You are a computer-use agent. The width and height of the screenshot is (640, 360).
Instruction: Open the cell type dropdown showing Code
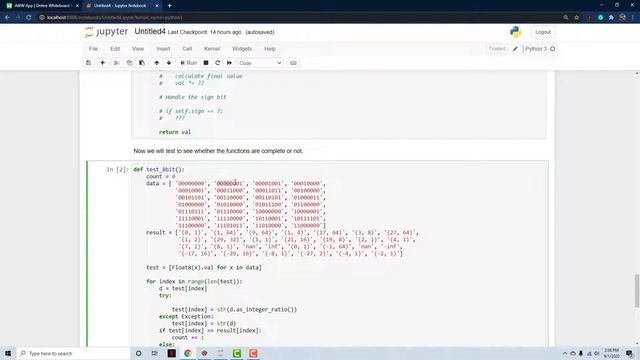(x=260, y=63)
